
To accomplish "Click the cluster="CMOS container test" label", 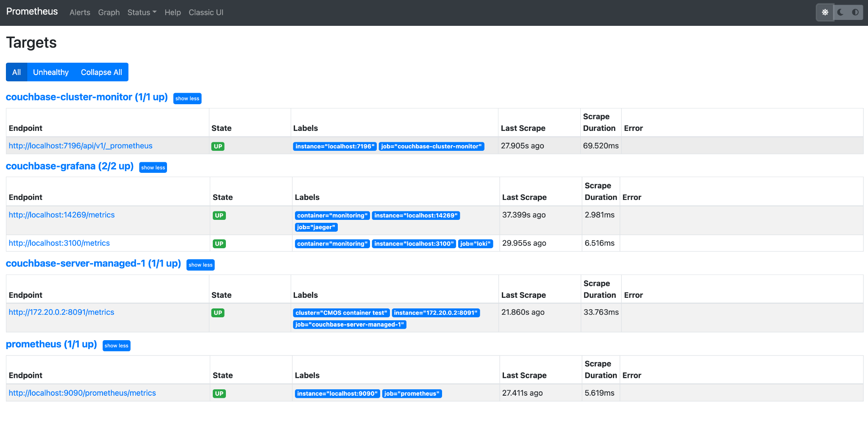I will pyautogui.click(x=342, y=313).
